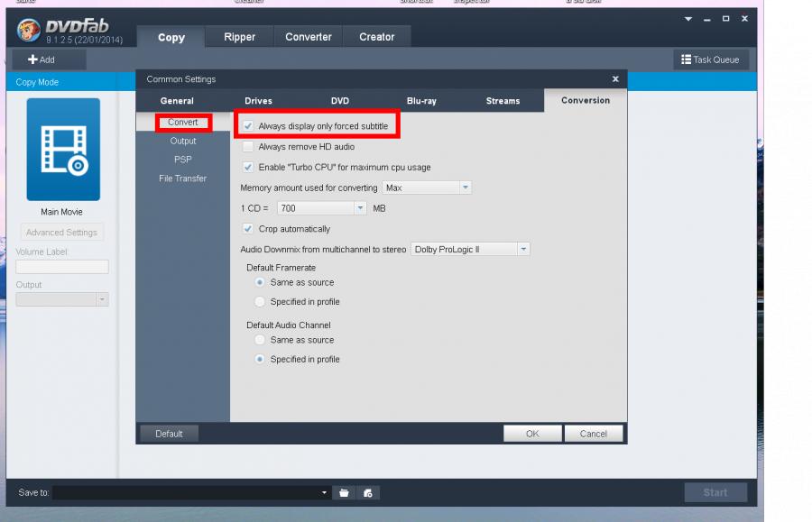Viewport: 812px width, 522px height.
Task: Enable Always remove HD audio
Action: click(x=248, y=146)
